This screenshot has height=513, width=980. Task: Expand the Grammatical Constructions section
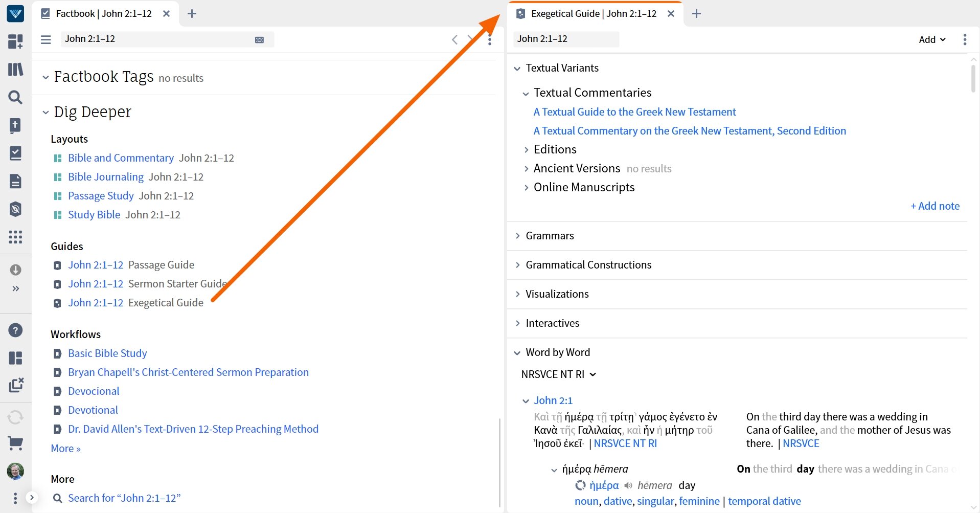coord(517,265)
